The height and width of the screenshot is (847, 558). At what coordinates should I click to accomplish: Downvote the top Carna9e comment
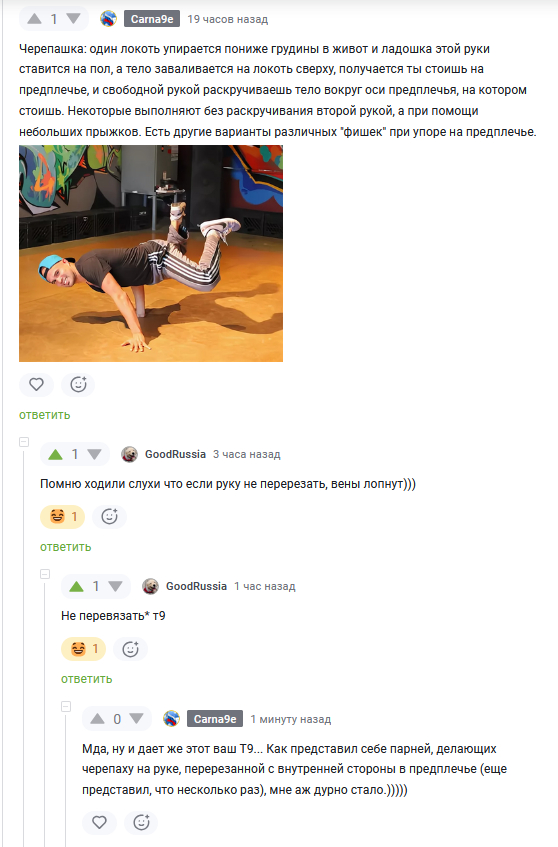[73, 19]
